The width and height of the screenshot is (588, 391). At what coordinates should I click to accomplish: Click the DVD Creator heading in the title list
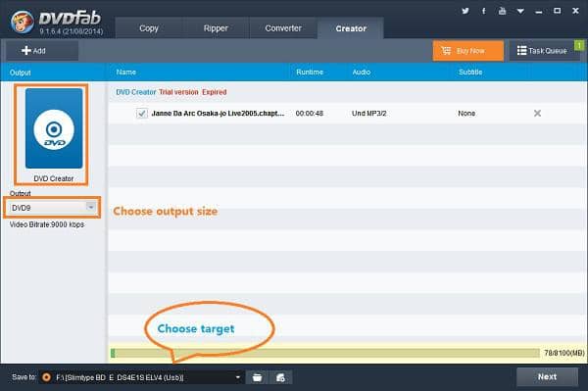pos(136,92)
